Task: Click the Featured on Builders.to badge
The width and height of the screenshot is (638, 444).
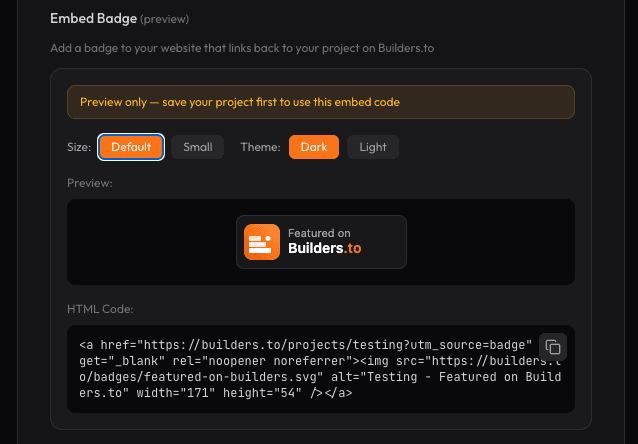Action: click(x=321, y=241)
